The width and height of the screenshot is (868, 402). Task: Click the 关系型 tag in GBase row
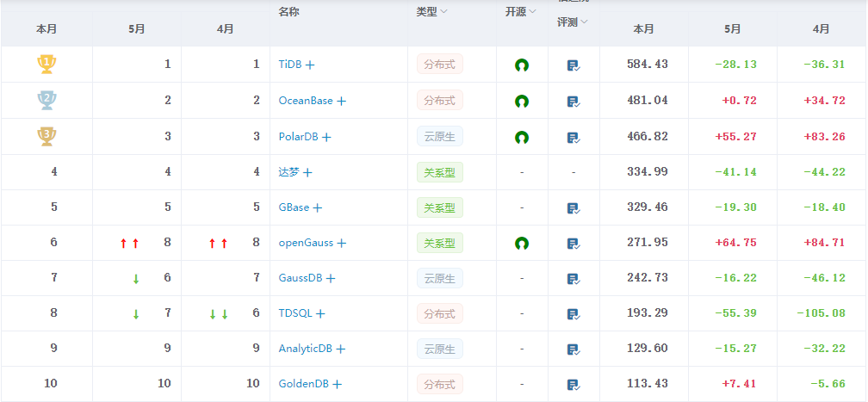point(439,207)
